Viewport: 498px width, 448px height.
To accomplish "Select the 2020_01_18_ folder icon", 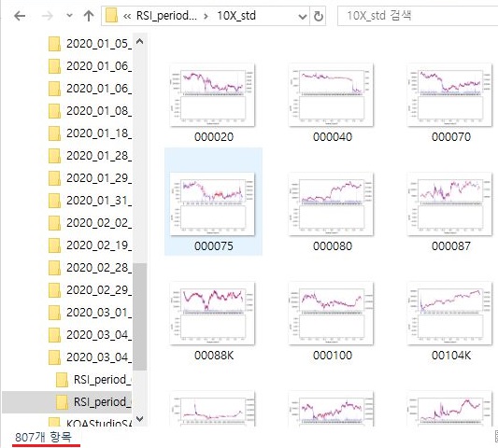I will [x=54, y=133].
